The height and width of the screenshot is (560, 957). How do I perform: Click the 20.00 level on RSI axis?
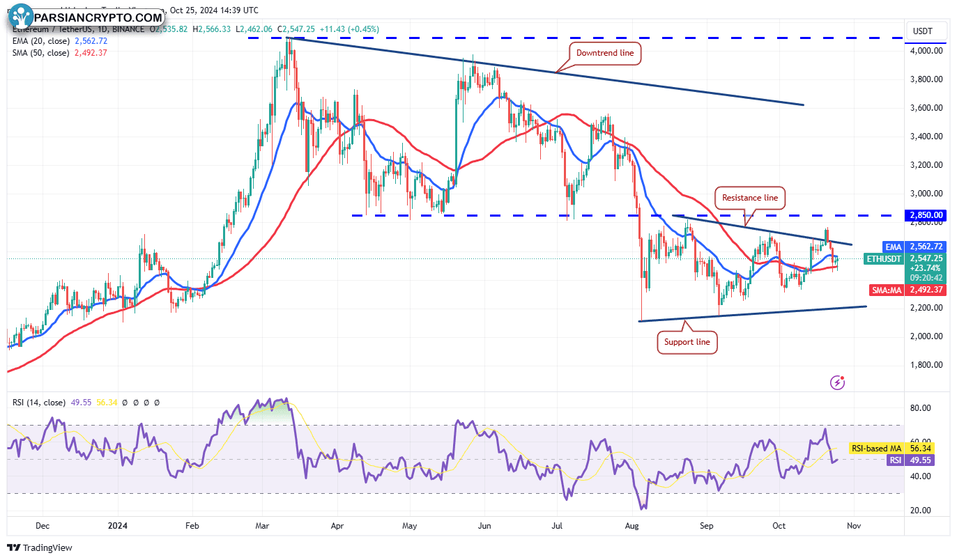coord(919,511)
